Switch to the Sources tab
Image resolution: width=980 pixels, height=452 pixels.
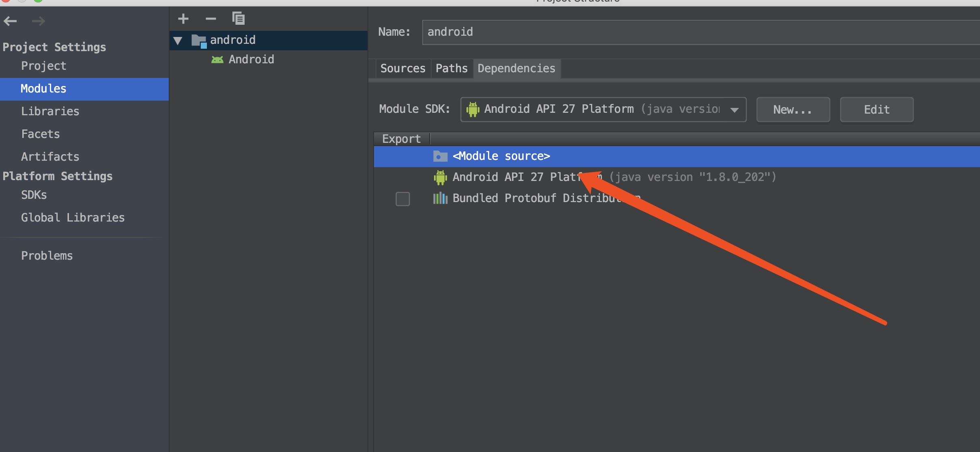click(x=403, y=68)
